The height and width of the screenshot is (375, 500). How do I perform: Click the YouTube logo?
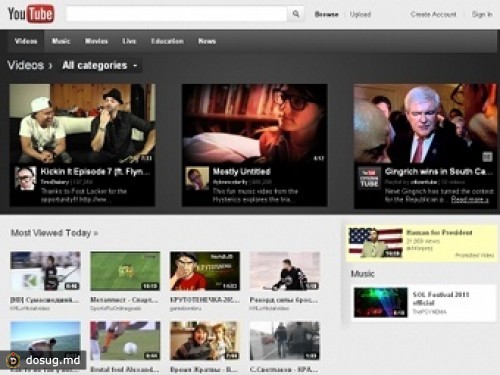pyautogui.click(x=31, y=14)
